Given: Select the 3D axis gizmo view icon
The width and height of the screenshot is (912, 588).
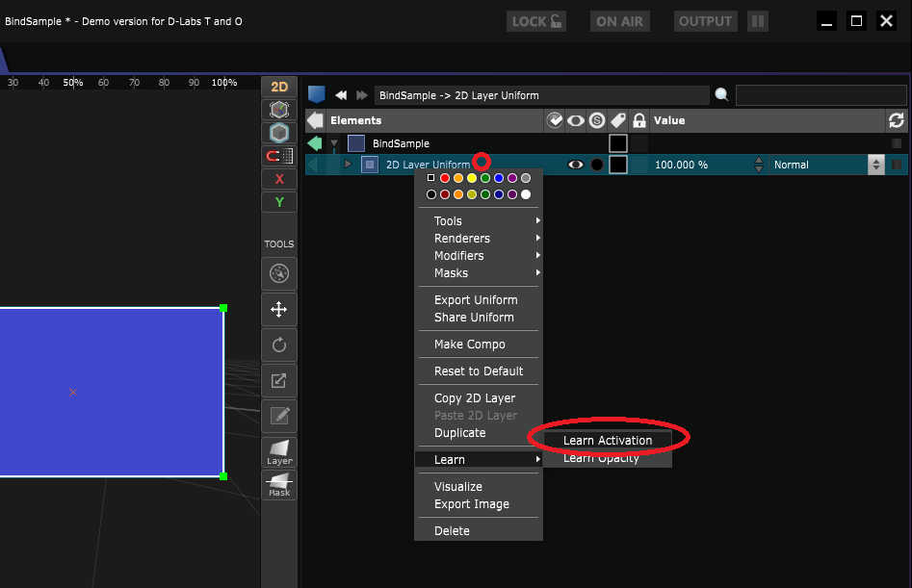Looking at the screenshot, I should click(x=279, y=110).
